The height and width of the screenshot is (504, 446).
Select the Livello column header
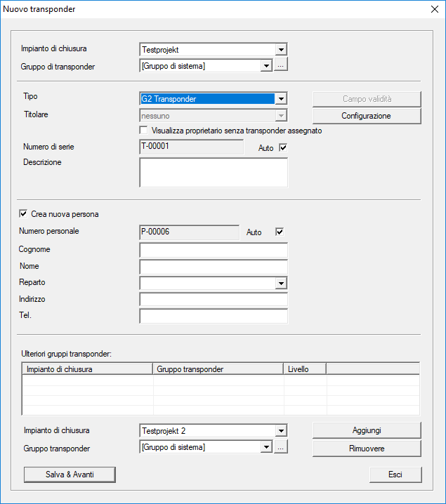click(303, 369)
